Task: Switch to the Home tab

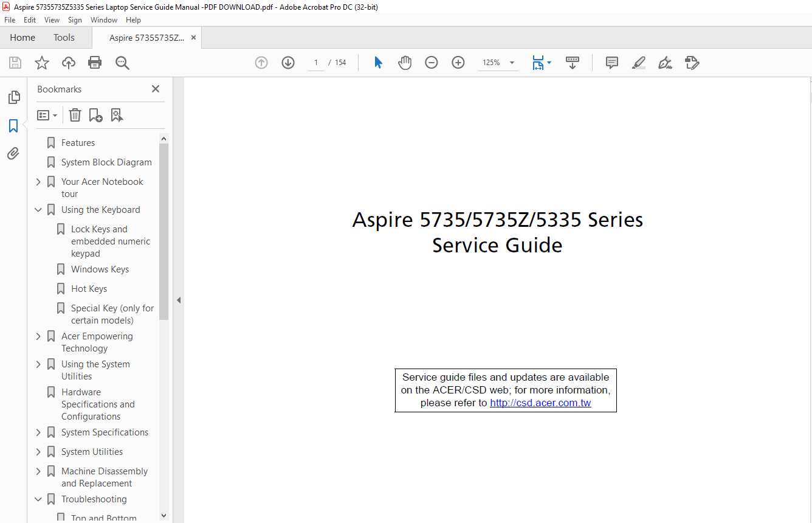Action: click(22, 38)
